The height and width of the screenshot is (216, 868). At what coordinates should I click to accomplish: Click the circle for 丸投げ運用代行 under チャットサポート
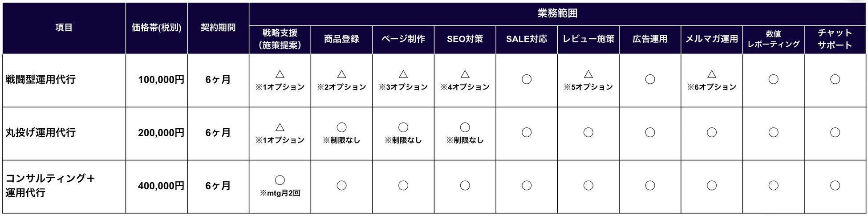click(x=835, y=133)
